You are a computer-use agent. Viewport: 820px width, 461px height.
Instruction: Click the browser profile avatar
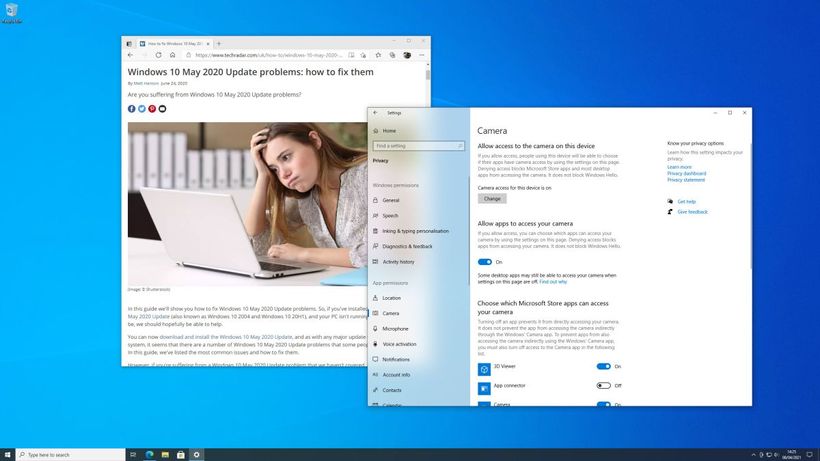click(407, 55)
